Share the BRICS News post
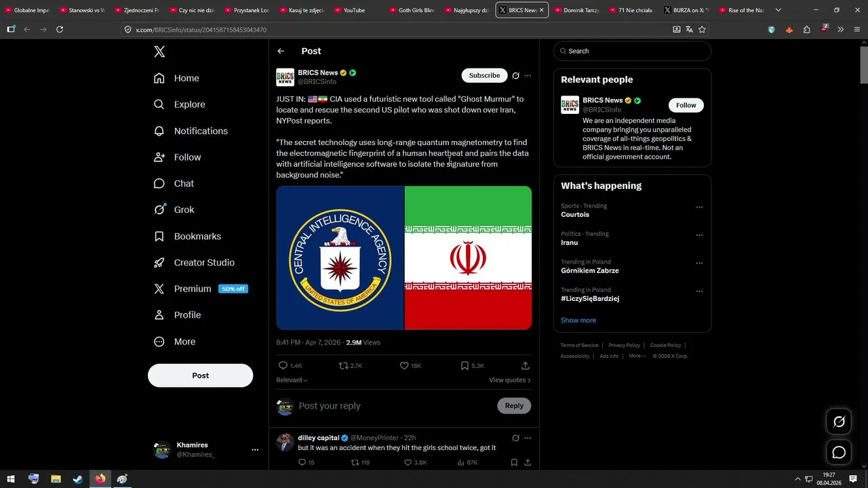This screenshot has height=488, width=868. pos(525,365)
